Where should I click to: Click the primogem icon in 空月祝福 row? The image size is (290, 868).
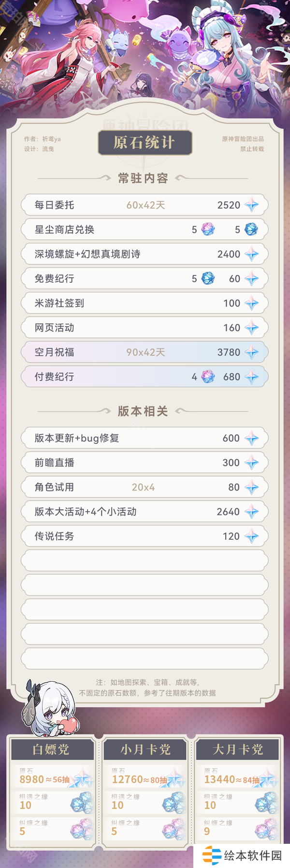click(251, 352)
